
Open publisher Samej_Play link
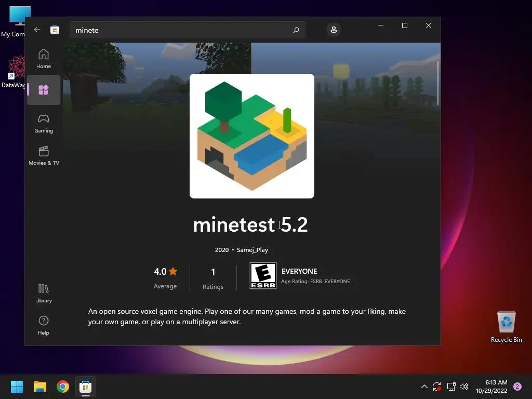point(252,250)
